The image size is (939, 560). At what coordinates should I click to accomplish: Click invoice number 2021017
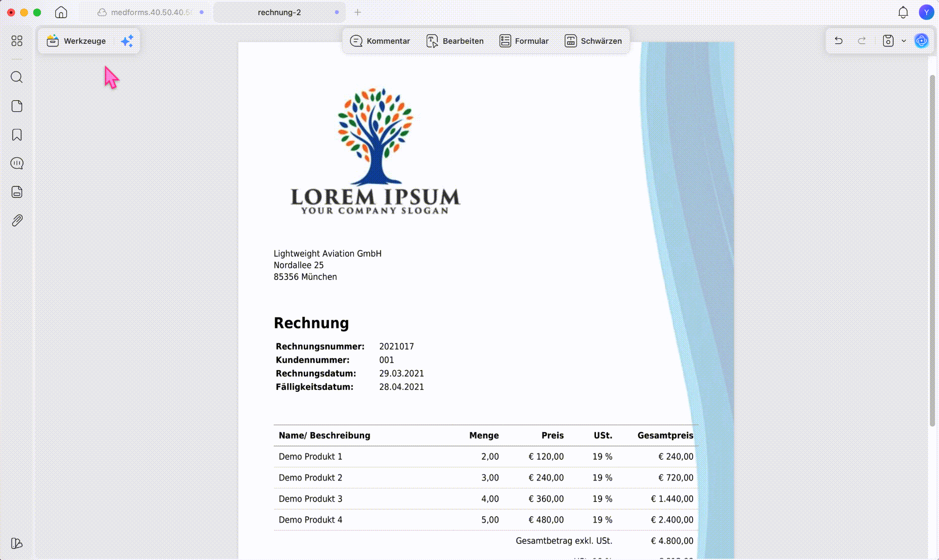(x=396, y=346)
